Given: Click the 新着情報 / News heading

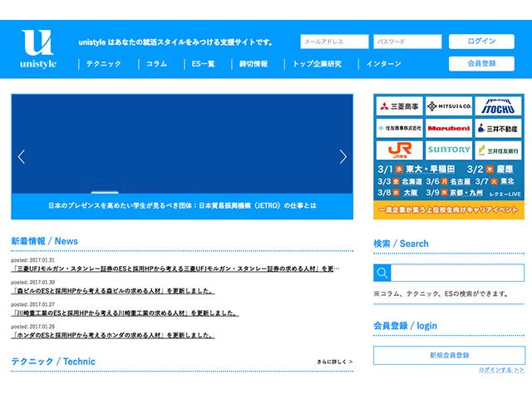Looking at the screenshot, I should (44, 241).
